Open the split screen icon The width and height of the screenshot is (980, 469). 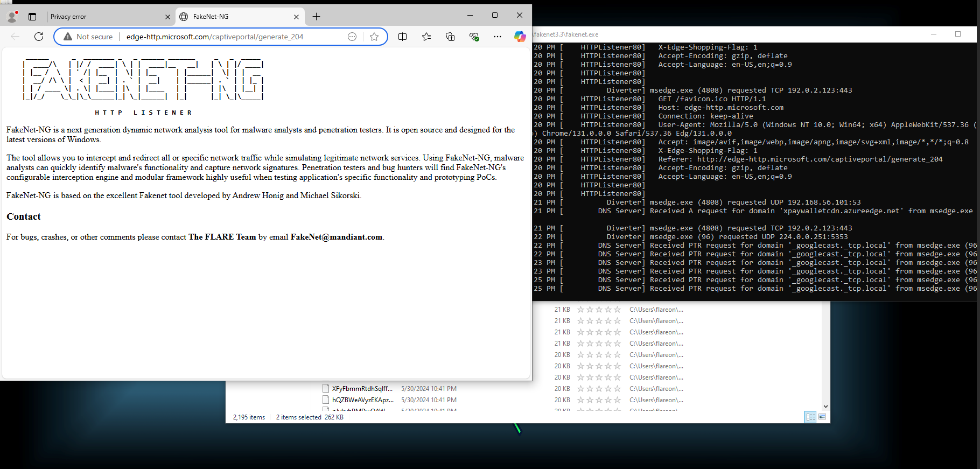(x=402, y=37)
